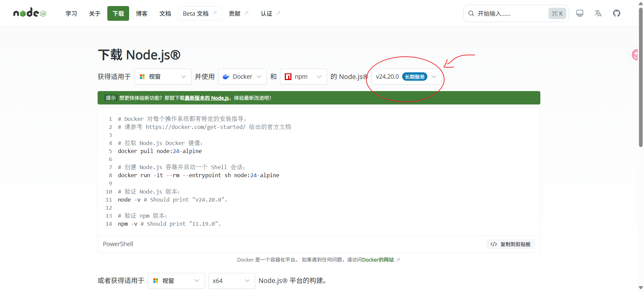Viewport: 644px width, 291px height.
Task: Click the npm logo icon
Action: coord(288,77)
